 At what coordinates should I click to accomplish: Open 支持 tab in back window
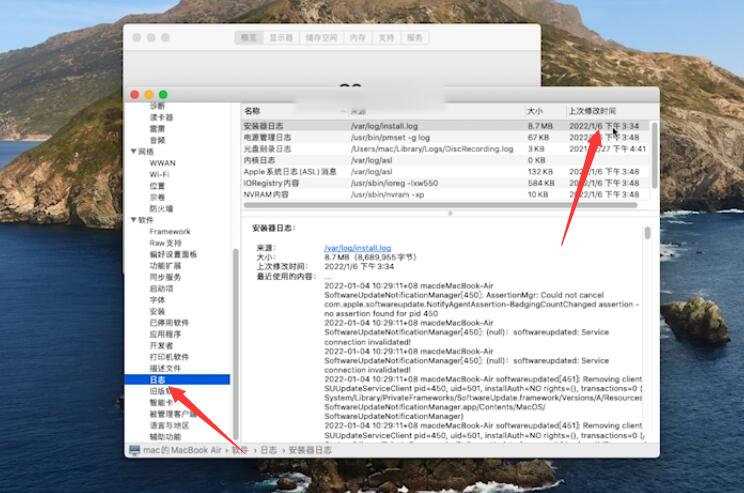coord(386,37)
